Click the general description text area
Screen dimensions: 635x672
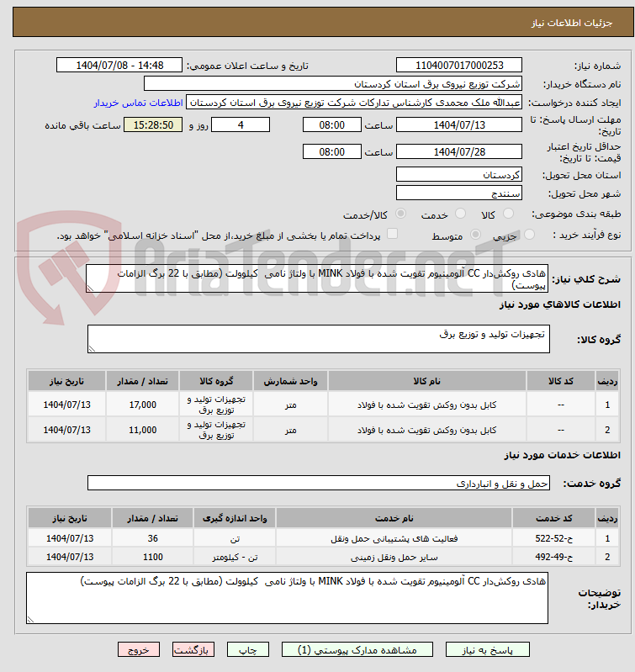pos(318,278)
